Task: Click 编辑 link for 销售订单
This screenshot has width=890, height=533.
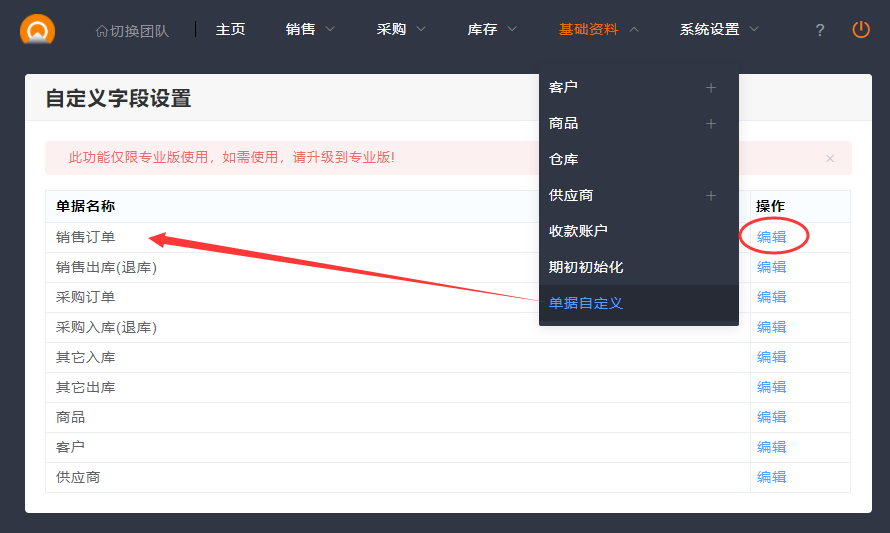Action: [x=771, y=237]
